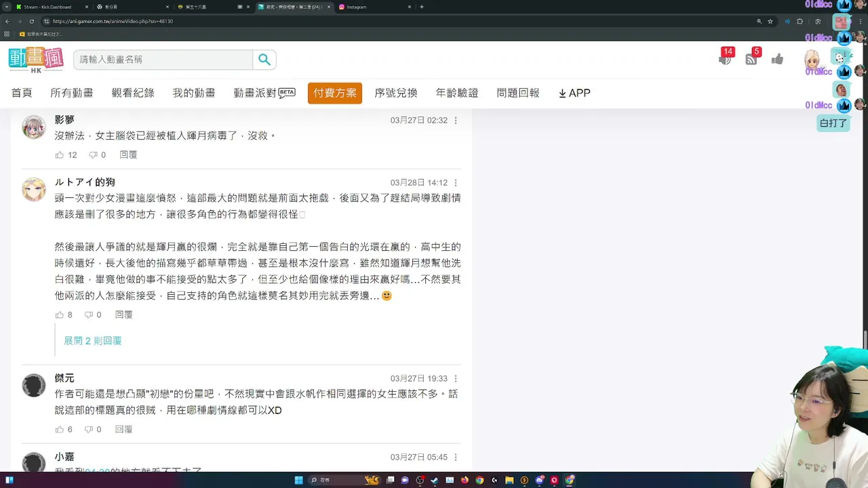868x488 pixels.
Task: Open options menu for 影夢 comment
Action: point(456,121)
